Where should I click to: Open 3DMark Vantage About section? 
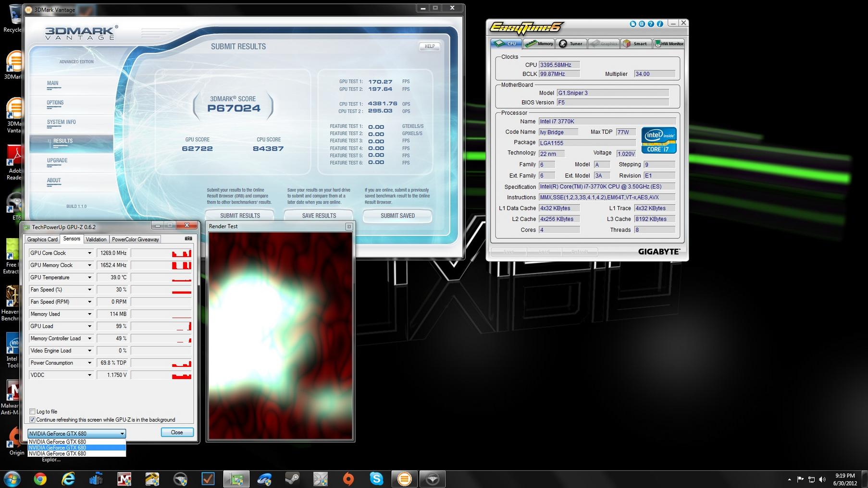(54, 181)
